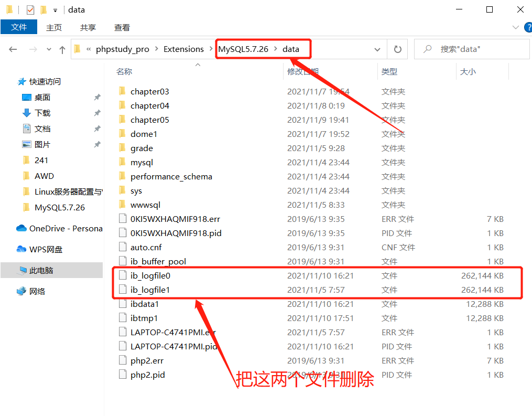The width and height of the screenshot is (532, 416).
Task: Select the ibdata1 file
Action: click(145, 304)
